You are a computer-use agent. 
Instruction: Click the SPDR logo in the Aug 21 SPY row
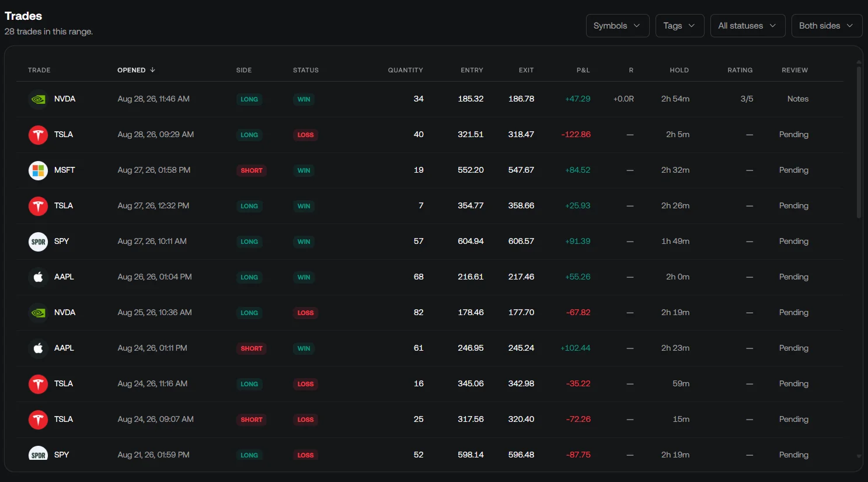(x=38, y=453)
